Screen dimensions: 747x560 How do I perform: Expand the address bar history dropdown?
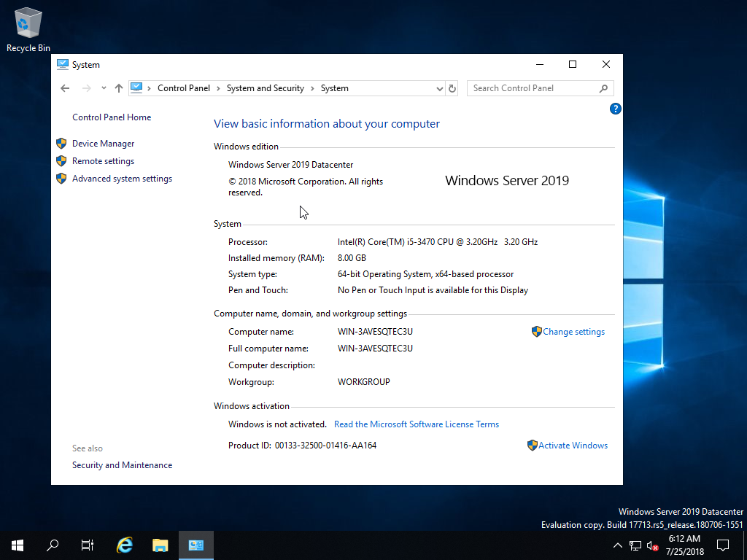click(x=439, y=88)
